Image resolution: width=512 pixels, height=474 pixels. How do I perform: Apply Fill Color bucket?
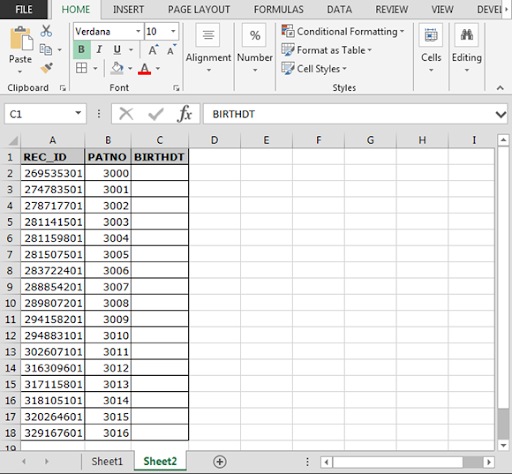[x=117, y=68]
